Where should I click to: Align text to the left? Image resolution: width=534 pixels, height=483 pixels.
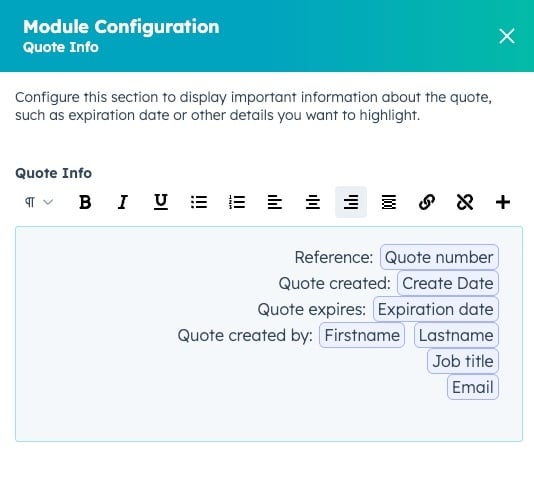(x=275, y=202)
